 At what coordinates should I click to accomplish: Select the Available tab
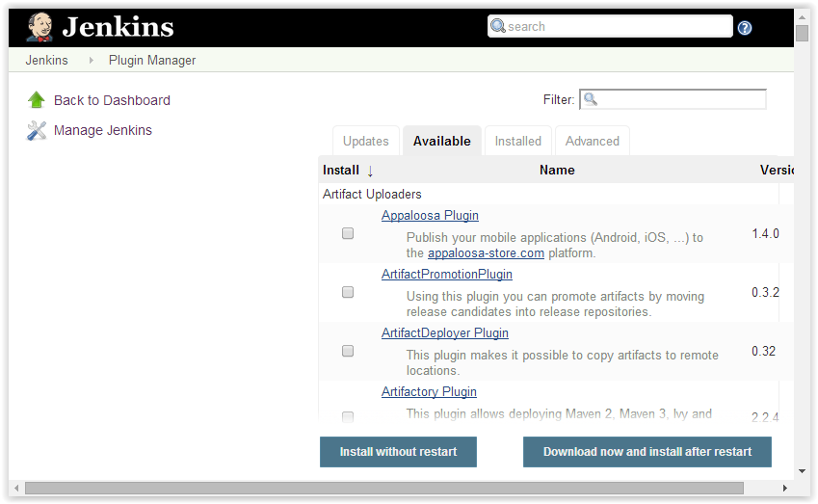(442, 141)
